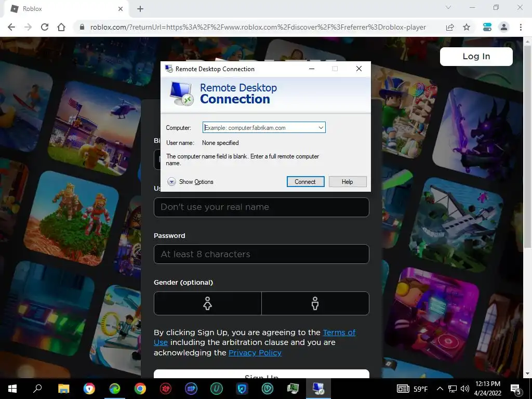Click the address bar URL

click(258, 27)
